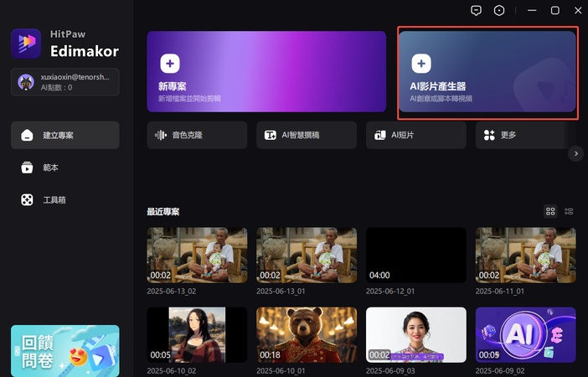588x377 pixels.
Task: Go to previous banner with left arrow
Action: click(17, 351)
